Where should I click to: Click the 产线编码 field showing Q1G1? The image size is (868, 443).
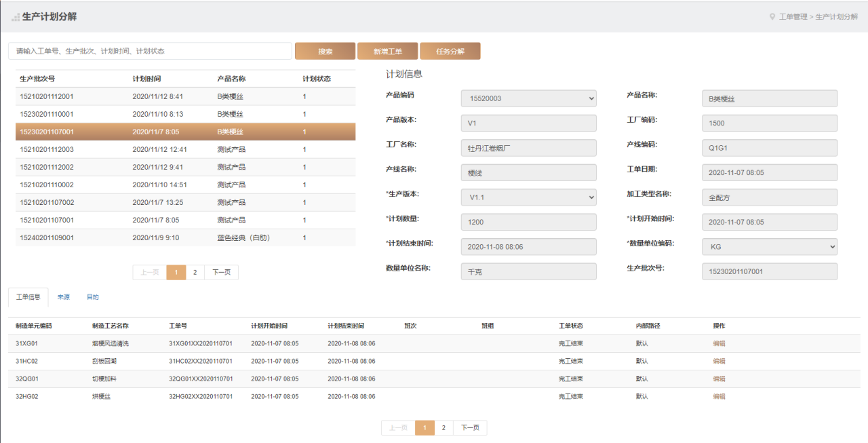[x=770, y=148]
